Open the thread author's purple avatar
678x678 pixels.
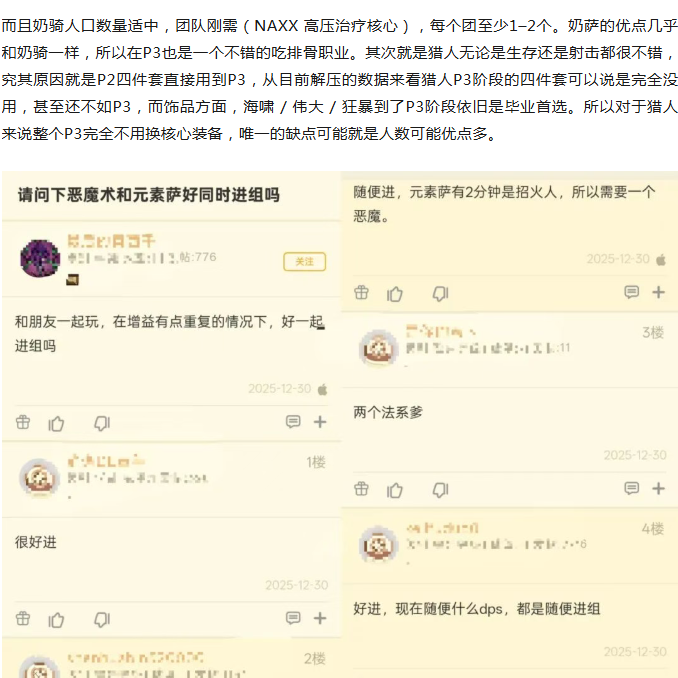tap(40, 259)
